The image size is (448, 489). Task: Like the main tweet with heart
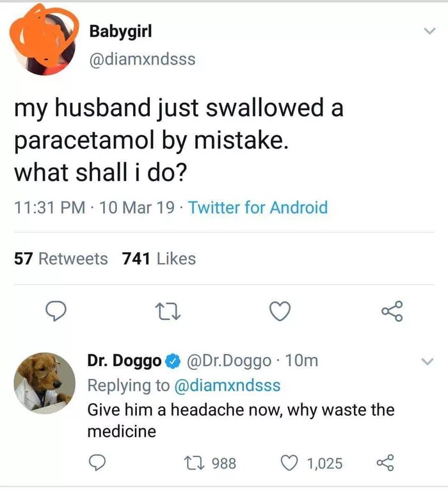278,312
